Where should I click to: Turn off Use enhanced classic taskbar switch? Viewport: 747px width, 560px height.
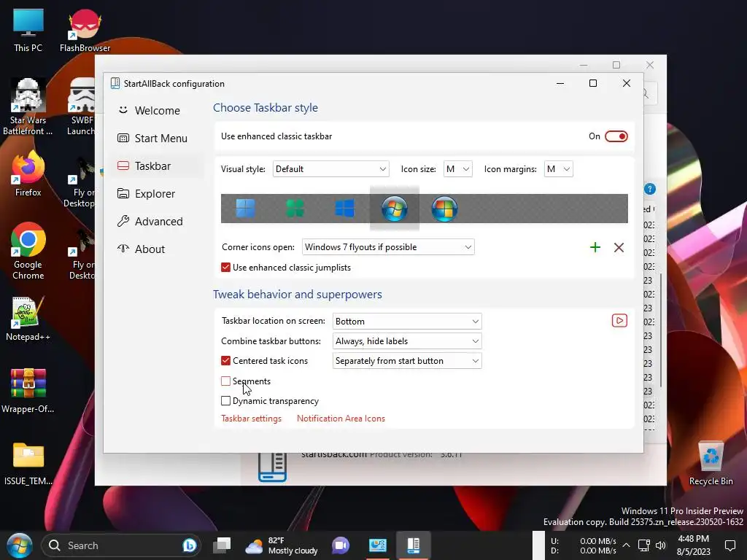pos(616,136)
